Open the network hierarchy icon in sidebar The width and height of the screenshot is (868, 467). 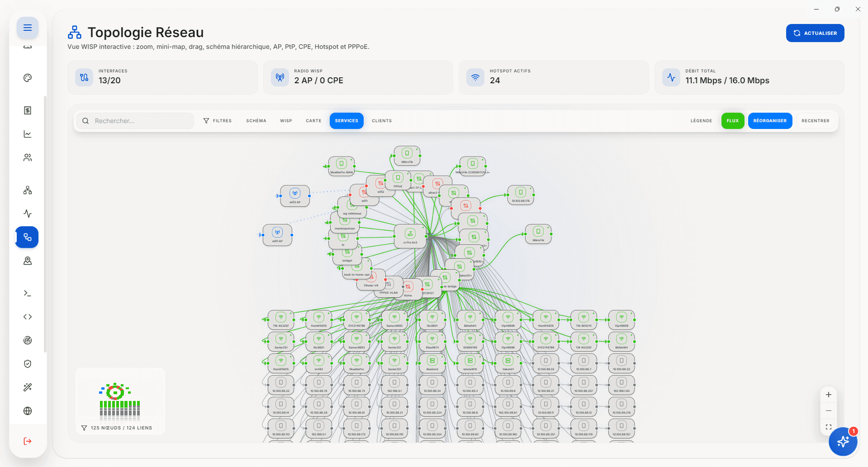pyautogui.click(x=28, y=190)
